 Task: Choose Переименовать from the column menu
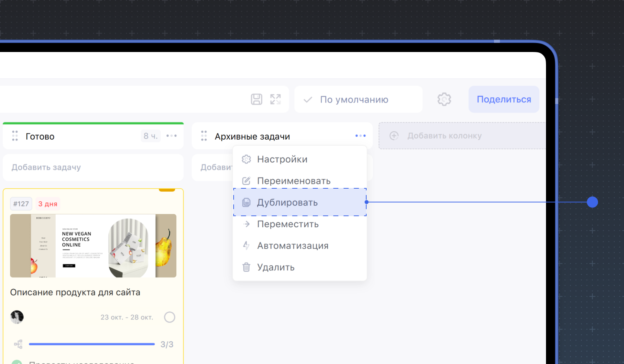click(x=293, y=181)
